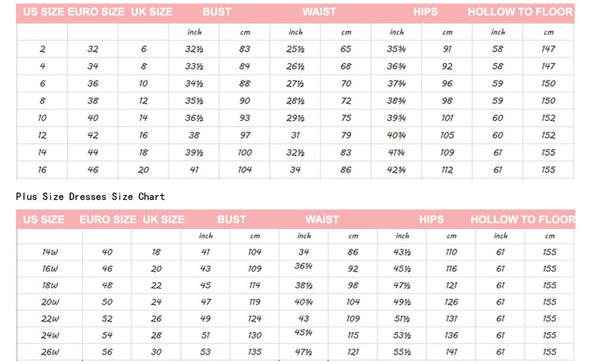Click the 55½ hips inch cell

(402, 352)
